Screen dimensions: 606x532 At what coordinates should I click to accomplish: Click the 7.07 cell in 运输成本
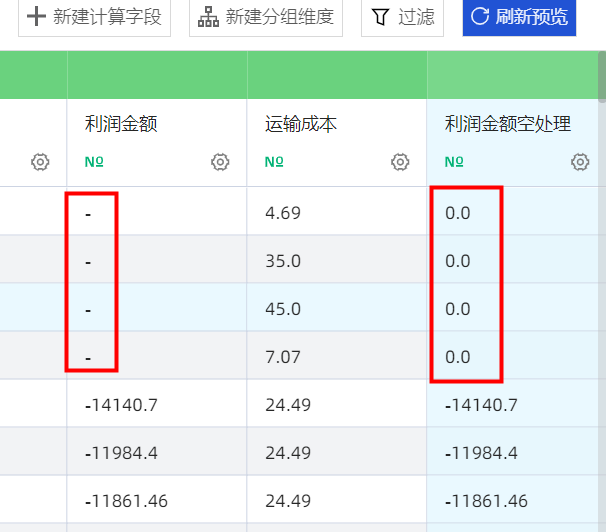(x=283, y=357)
